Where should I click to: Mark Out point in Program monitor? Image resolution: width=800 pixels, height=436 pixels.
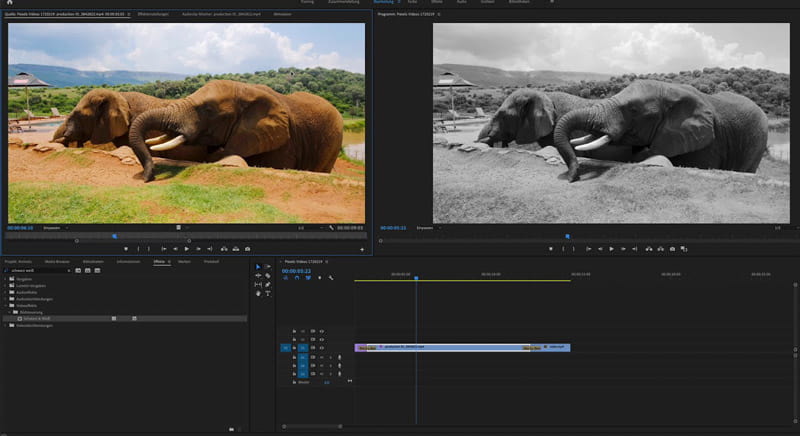tap(573, 249)
